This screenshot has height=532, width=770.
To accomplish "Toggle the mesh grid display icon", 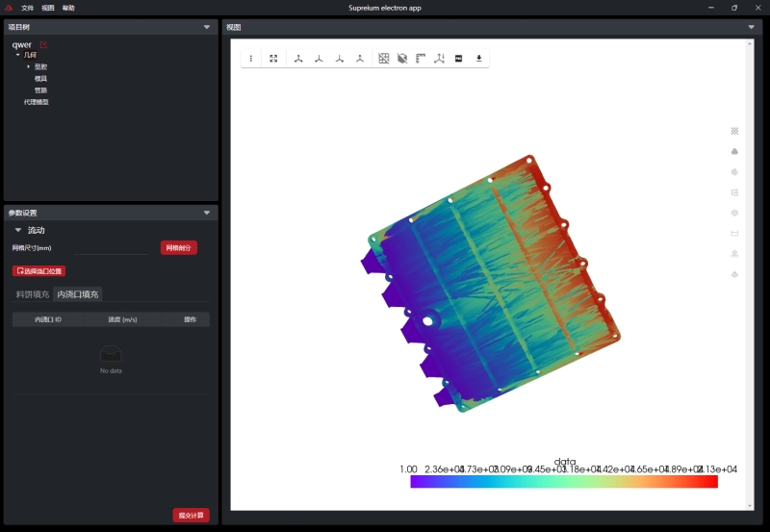I will (x=384, y=59).
